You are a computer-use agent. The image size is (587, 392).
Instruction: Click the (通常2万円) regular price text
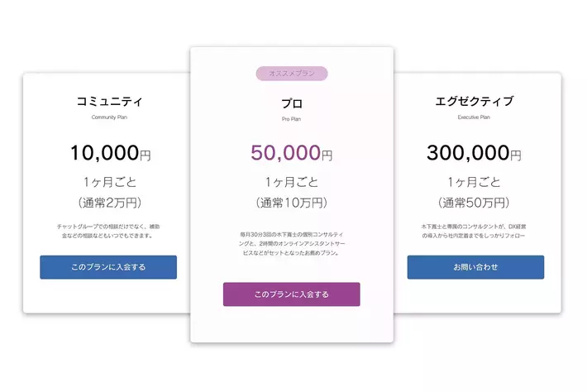click(x=109, y=203)
